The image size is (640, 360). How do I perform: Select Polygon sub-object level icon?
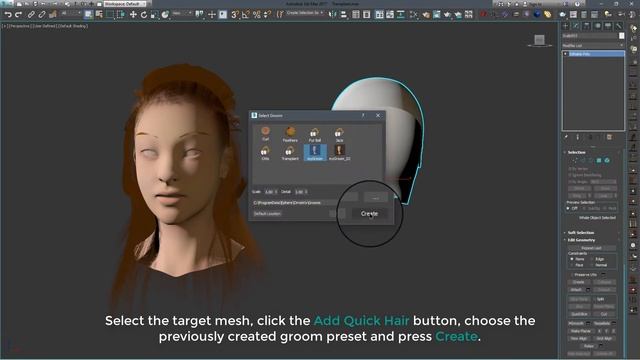coord(599,160)
